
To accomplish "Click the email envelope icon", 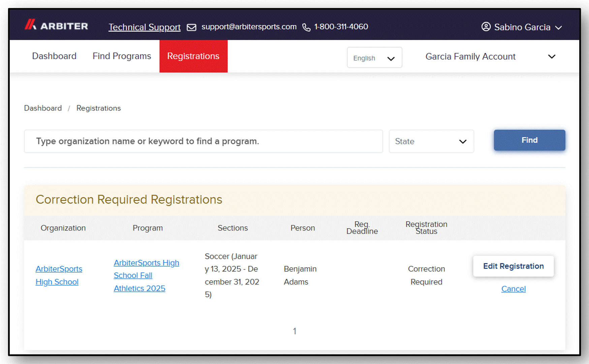I will pos(191,27).
